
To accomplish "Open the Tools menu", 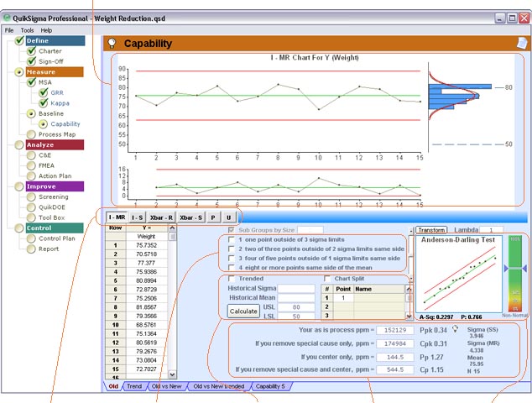I will (x=27, y=30).
